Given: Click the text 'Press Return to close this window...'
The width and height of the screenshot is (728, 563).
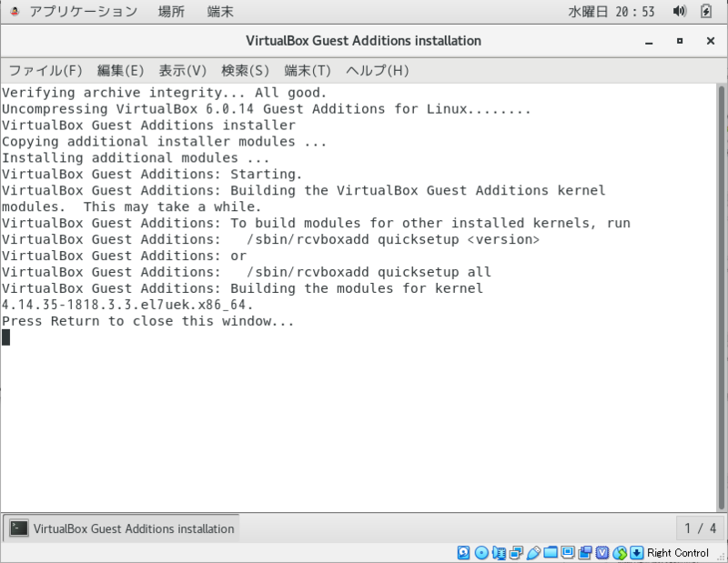Looking at the screenshot, I should [147, 321].
